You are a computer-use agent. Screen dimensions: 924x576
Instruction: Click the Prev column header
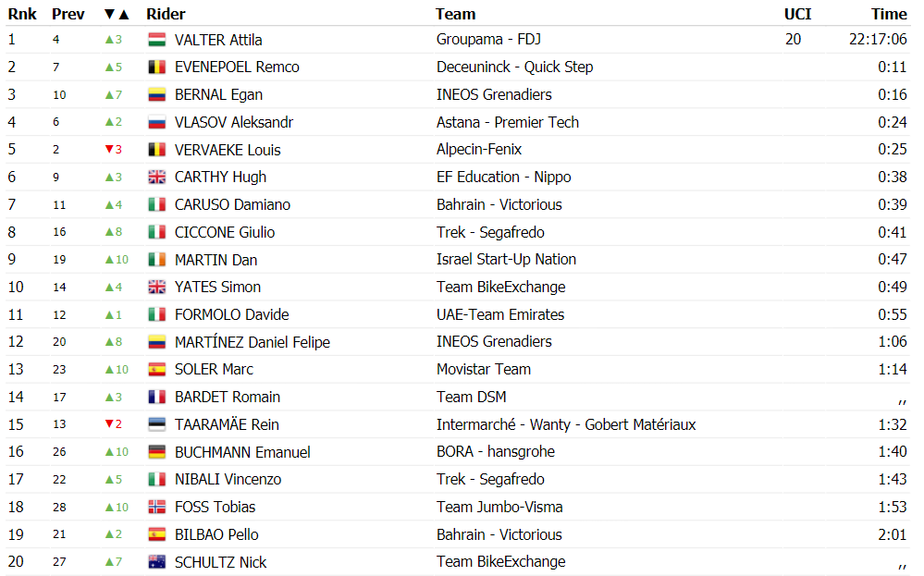[68, 14]
